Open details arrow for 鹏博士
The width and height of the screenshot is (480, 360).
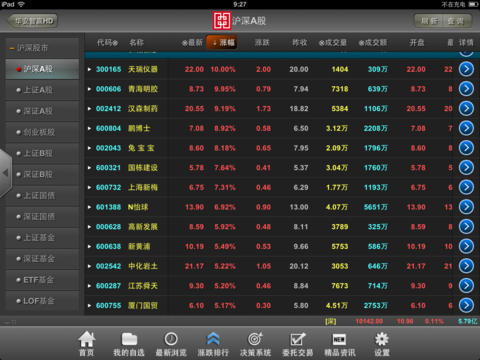click(466, 128)
